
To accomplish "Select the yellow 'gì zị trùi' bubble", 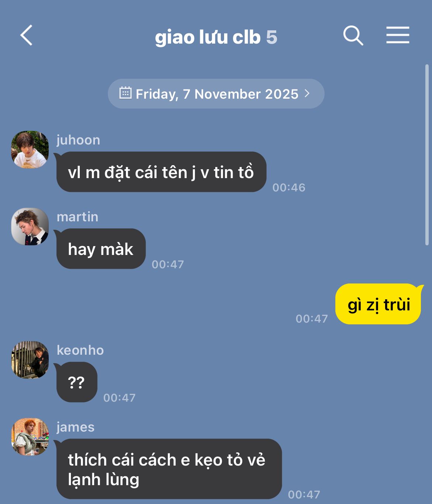I will (x=378, y=304).
